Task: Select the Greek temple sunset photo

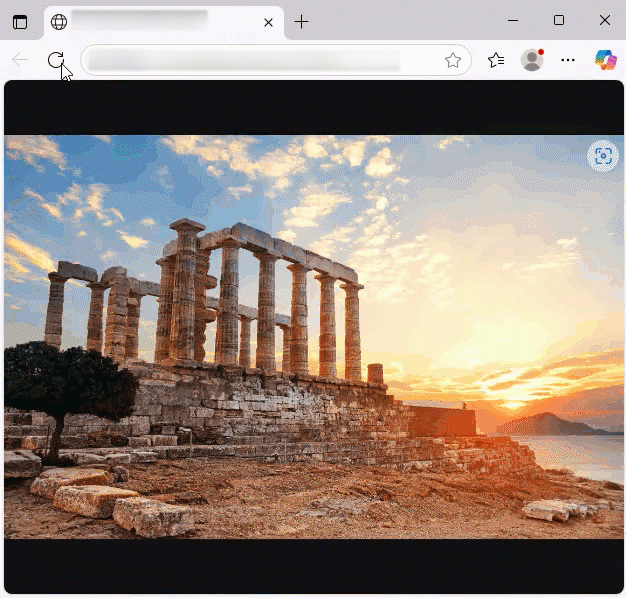Action: 314,337
